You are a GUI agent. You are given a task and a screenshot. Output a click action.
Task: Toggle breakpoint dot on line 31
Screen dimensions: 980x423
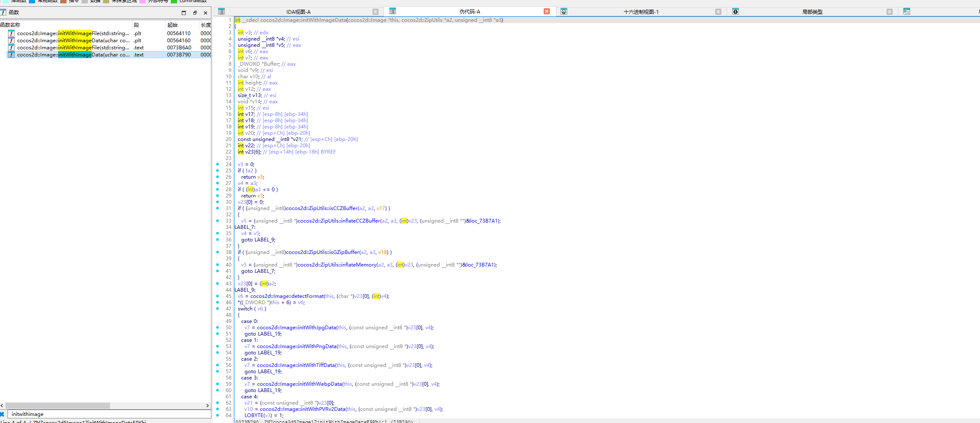[217, 208]
